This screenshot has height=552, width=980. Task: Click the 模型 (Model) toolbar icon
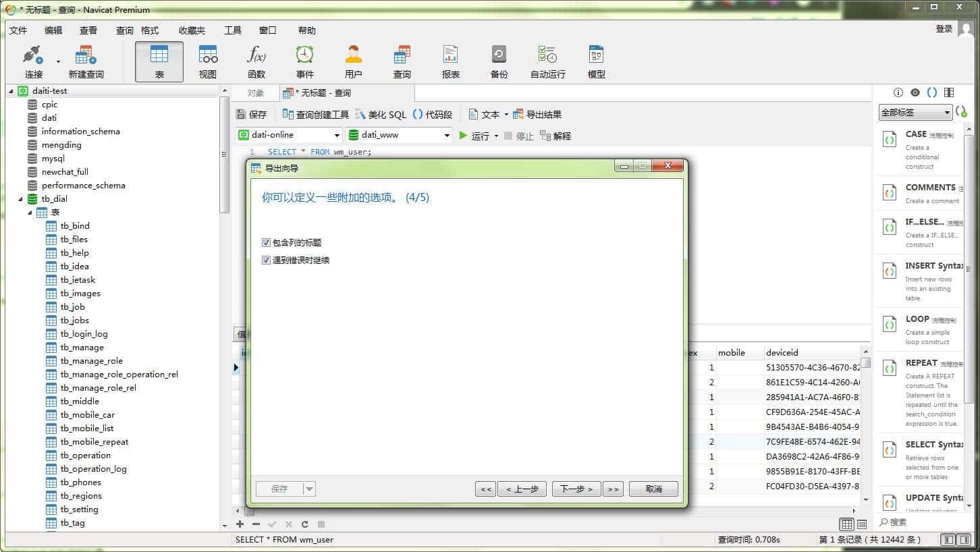(596, 61)
